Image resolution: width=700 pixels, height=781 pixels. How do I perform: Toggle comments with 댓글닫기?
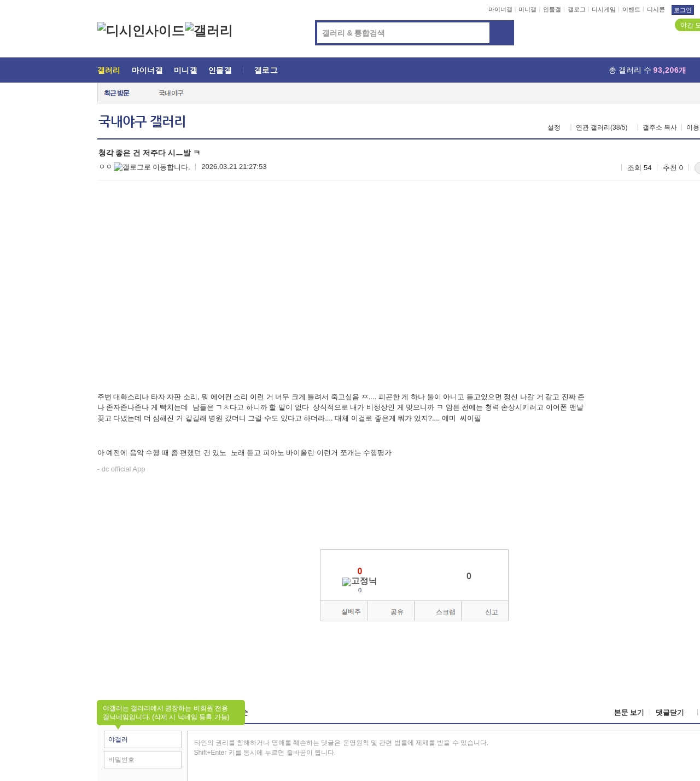point(669,713)
